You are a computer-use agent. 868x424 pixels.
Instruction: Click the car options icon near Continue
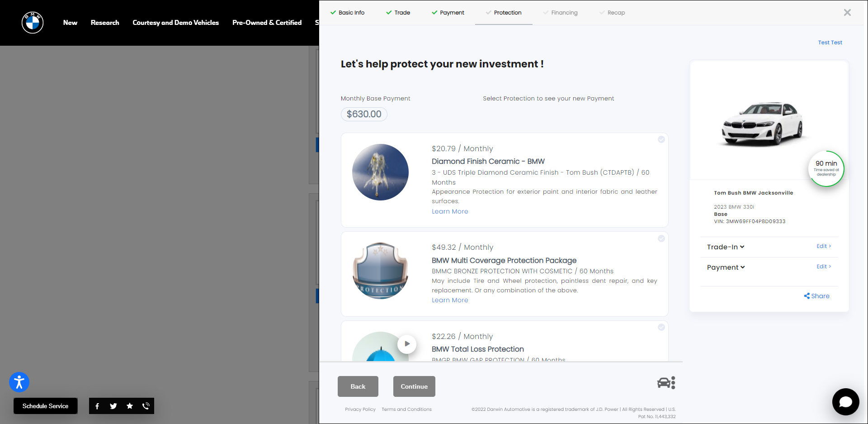666,383
